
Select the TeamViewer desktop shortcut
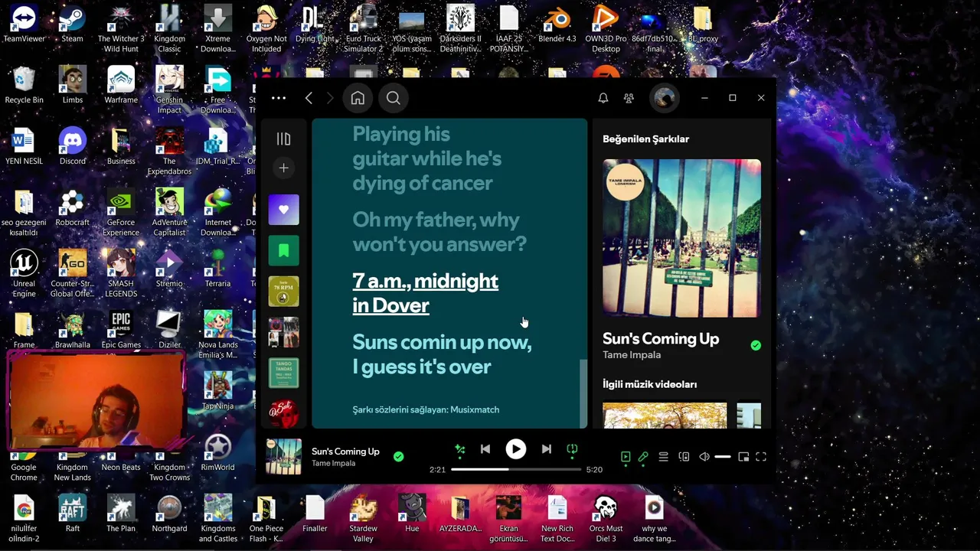(x=24, y=24)
